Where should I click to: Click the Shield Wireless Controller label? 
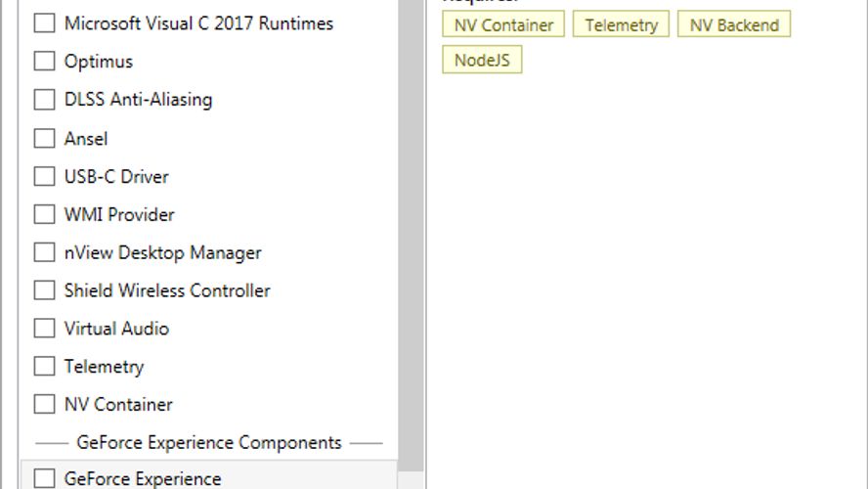pyautogui.click(x=167, y=290)
